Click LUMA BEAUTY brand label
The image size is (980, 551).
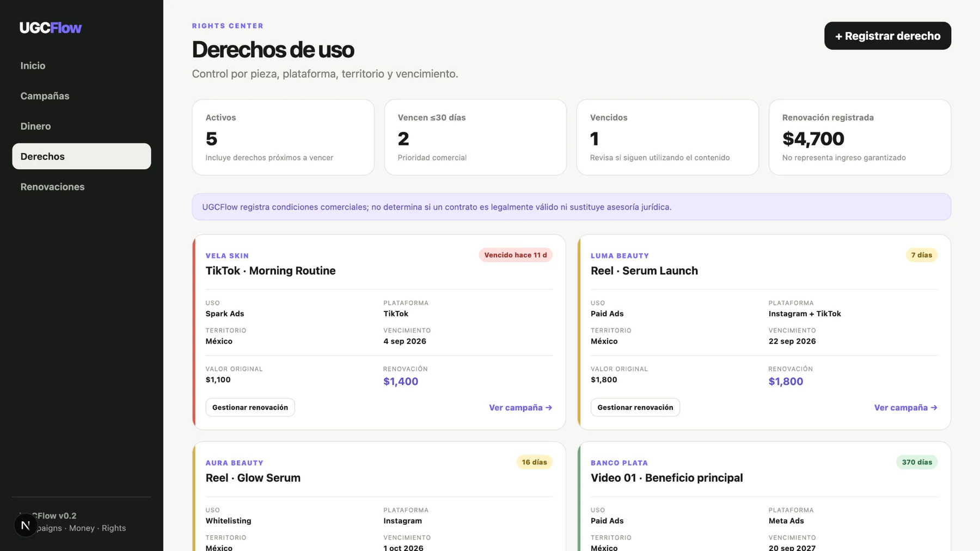[x=620, y=256]
